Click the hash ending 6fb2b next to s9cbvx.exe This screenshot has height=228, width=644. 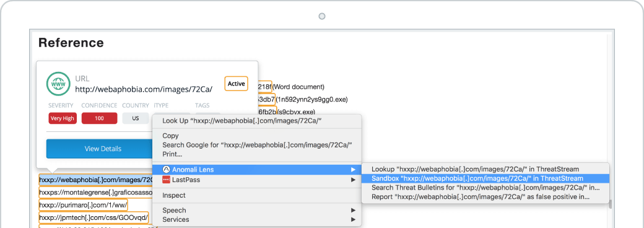pyautogui.click(x=267, y=111)
